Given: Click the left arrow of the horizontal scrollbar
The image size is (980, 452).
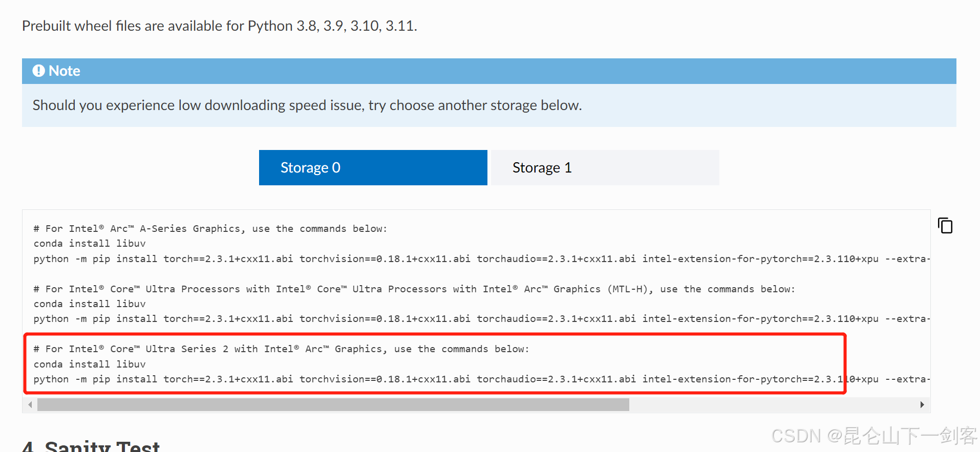Looking at the screenshot, I should coord(30,404).
